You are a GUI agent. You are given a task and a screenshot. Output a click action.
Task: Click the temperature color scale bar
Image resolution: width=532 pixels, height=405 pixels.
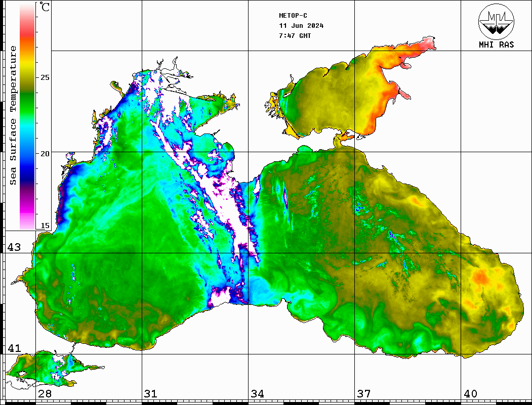27,116
